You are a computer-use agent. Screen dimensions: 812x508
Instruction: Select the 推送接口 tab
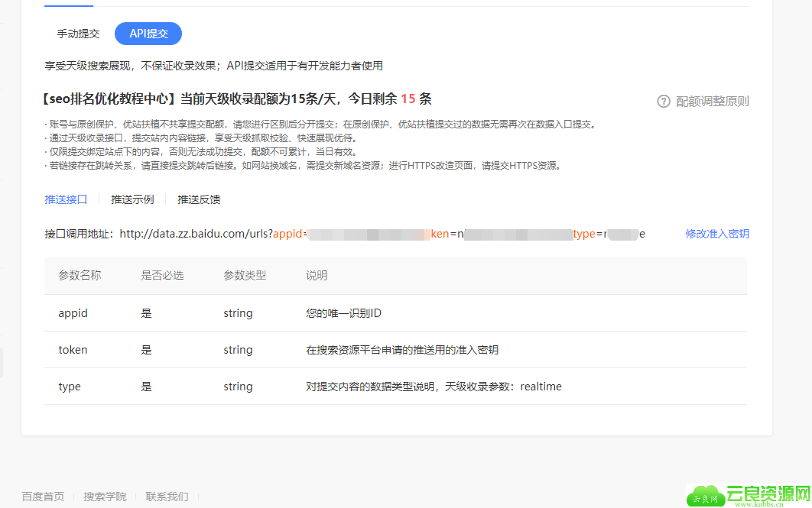coord(66,199)
